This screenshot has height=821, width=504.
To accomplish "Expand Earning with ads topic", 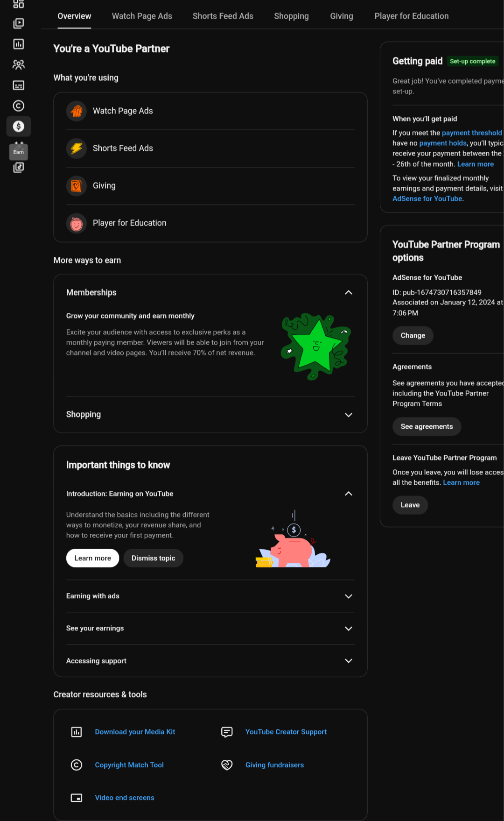I will click(348, 596).
